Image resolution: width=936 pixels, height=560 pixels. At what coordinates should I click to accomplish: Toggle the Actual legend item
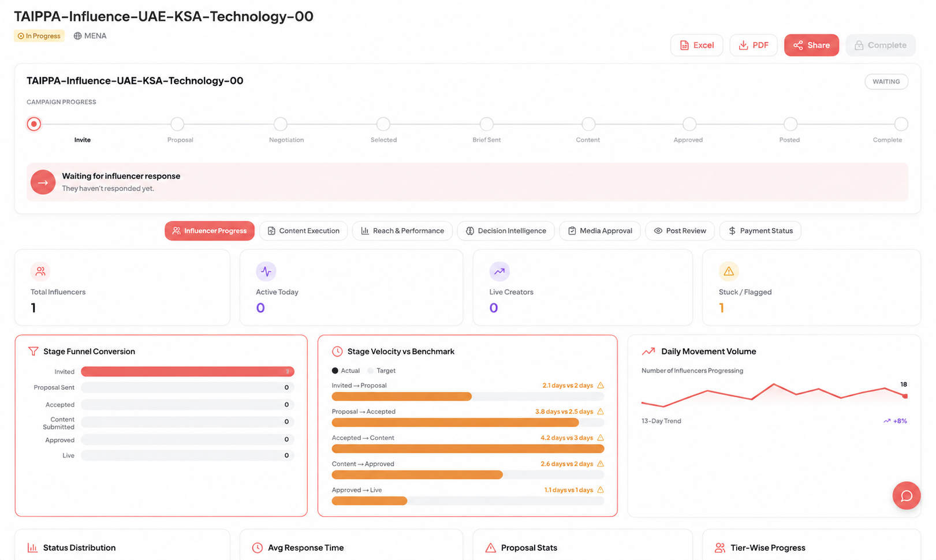346,371
